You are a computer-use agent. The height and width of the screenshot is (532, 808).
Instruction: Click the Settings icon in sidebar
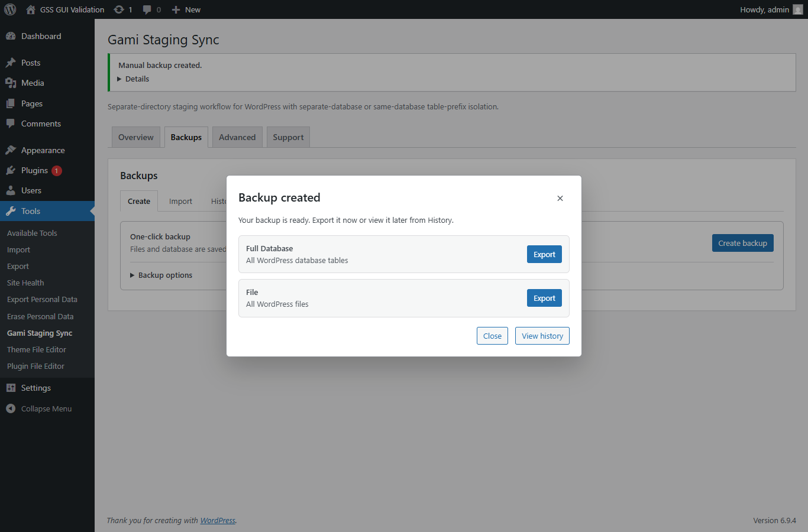click(11, 388)
